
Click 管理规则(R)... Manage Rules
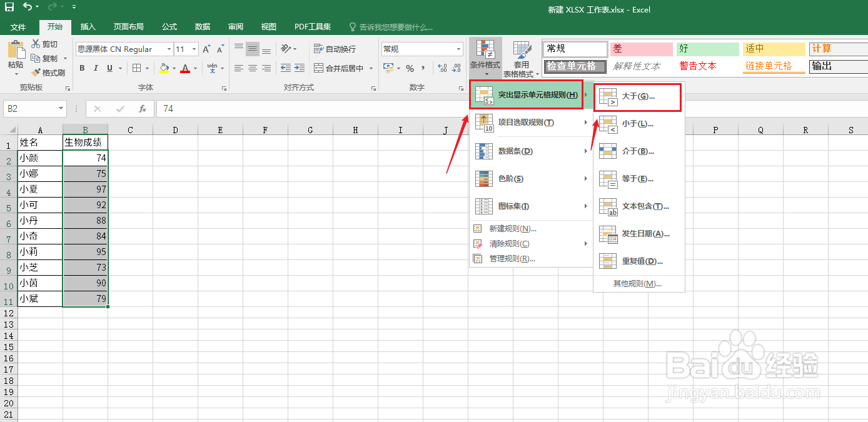[x=531, y=259]
